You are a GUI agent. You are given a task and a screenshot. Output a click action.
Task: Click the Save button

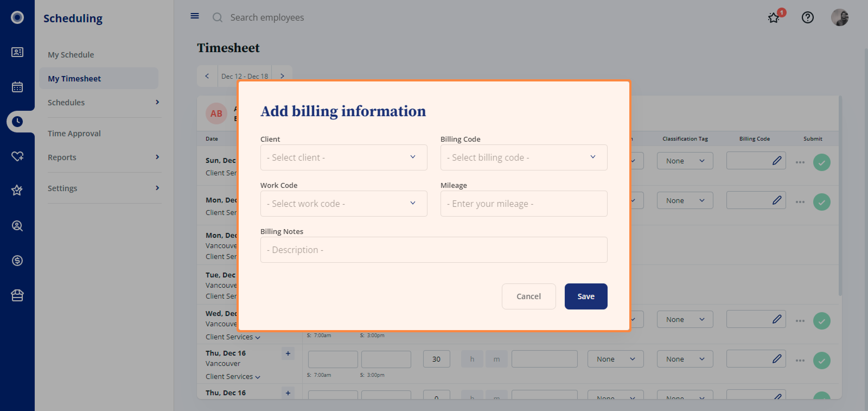click(586, 296)
